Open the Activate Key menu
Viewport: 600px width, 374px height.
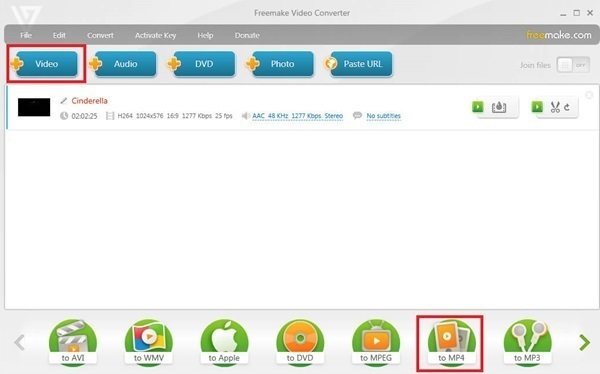tap(155, 35)
